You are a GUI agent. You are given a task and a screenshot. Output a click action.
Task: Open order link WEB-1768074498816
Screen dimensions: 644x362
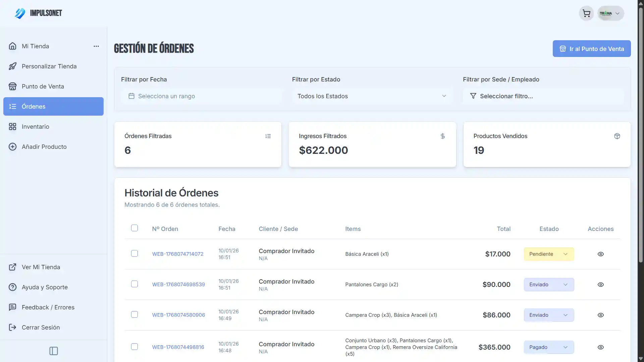click(178, 347)
